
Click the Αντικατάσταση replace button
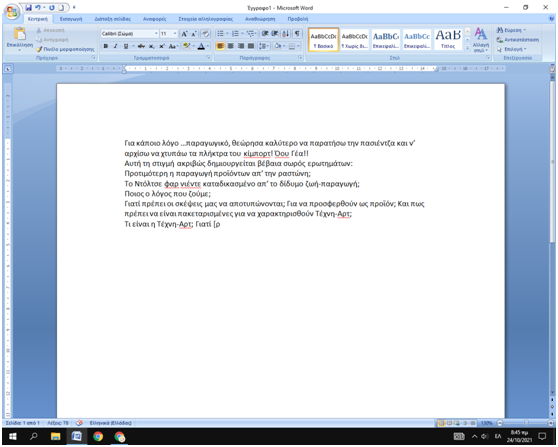518,40
